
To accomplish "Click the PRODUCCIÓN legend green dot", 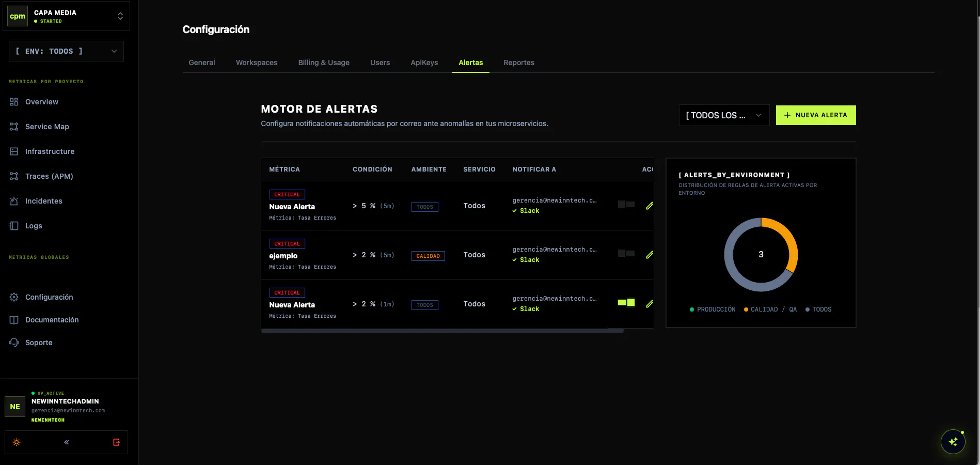I will point(692,309).
